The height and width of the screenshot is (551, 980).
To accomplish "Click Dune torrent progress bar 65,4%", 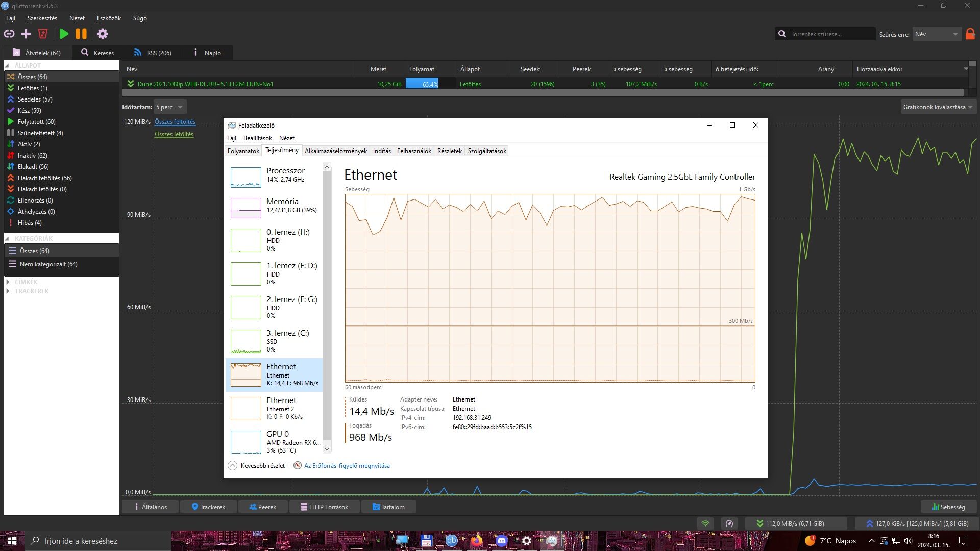I will (430, 84).
